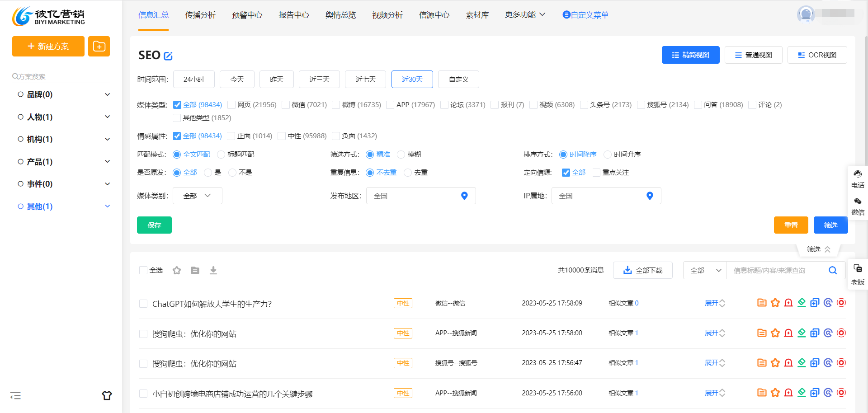This screenshot has width=868, height=413.
Task: Collapse the sidebar with bottom-left menu icon
Action: pos(16,396)
